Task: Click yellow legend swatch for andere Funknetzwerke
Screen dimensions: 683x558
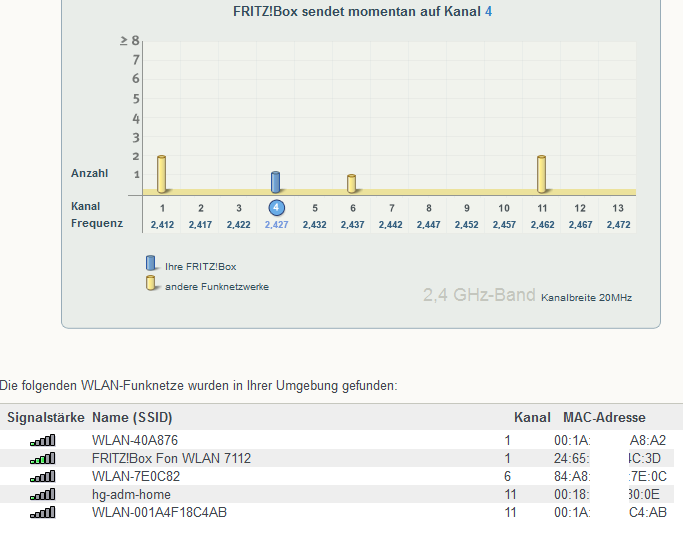Action: click(x=151, y=284)
